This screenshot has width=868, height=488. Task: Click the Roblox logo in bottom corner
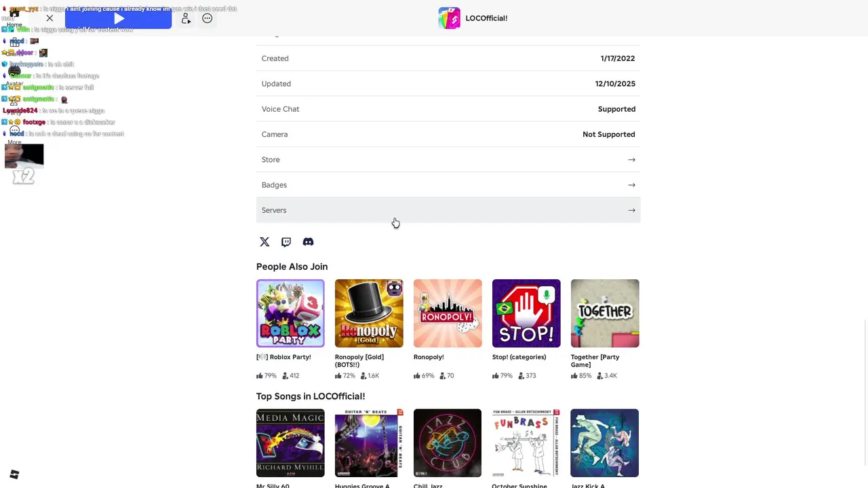[x=14, y=474]
